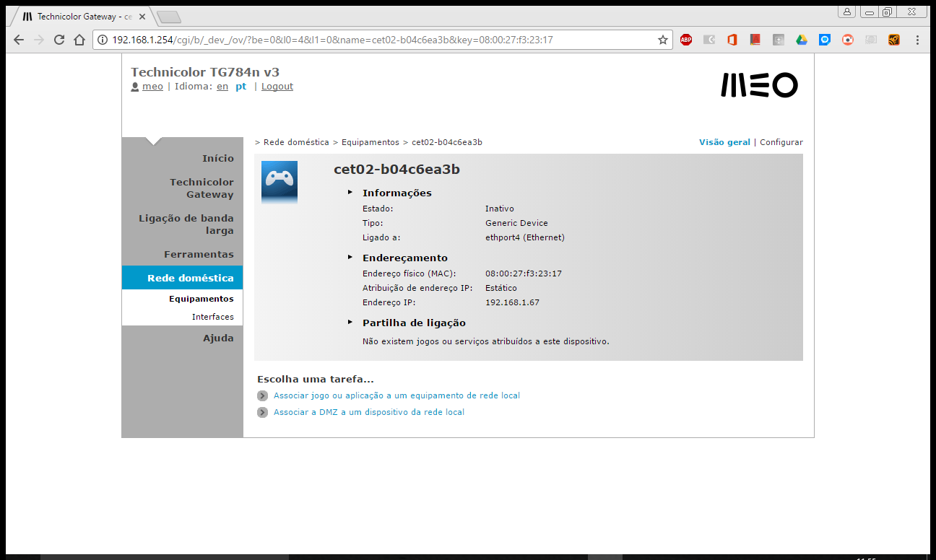Open Chrome's three-dot menu

(918, 40)
